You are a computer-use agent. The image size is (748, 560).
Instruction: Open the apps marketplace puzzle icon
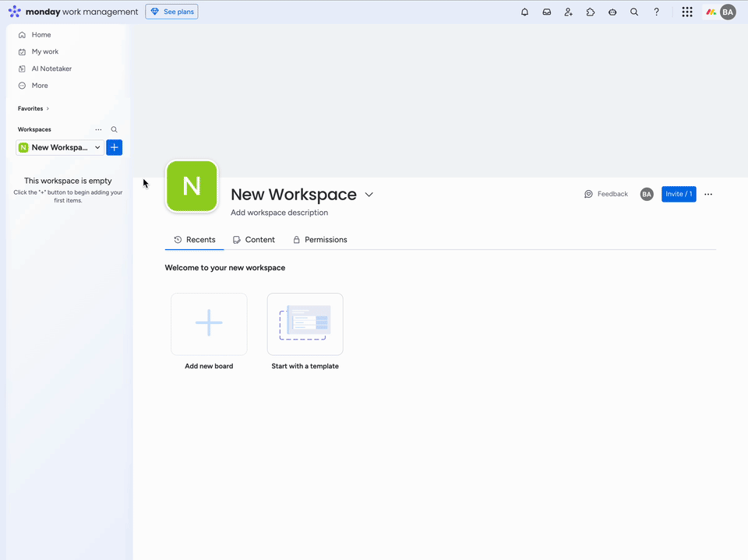tap(591, 12)
